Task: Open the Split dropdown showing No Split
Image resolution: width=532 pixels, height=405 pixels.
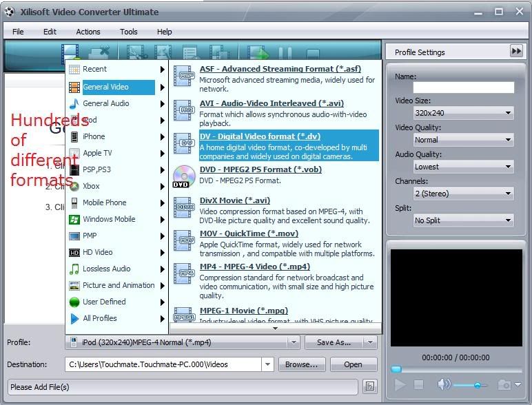Action: pos(463,220)
